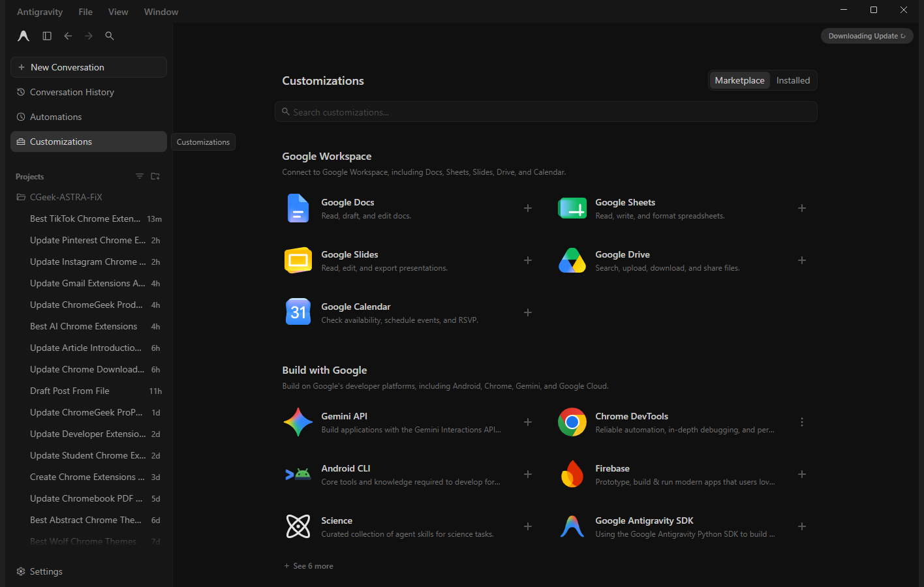924x587 pixels.
Task: Add Google Calendar with its plus icon
Action: tap(528, 312)
